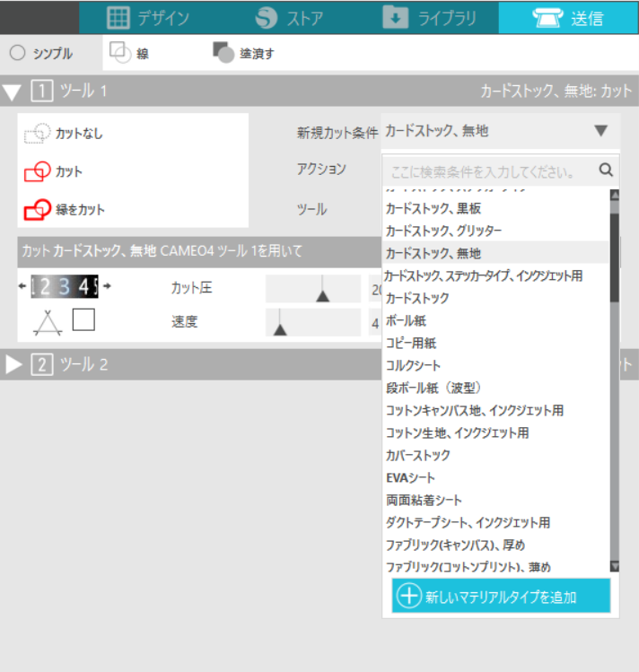Select the シンプル radio option
The image size is (639, 672).
[41, 54]
